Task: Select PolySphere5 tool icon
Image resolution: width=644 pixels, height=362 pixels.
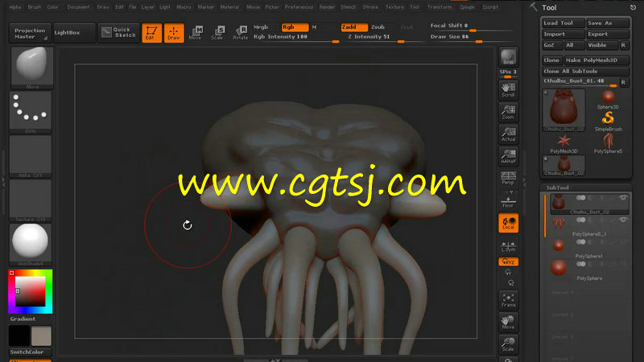Action: 608,144
